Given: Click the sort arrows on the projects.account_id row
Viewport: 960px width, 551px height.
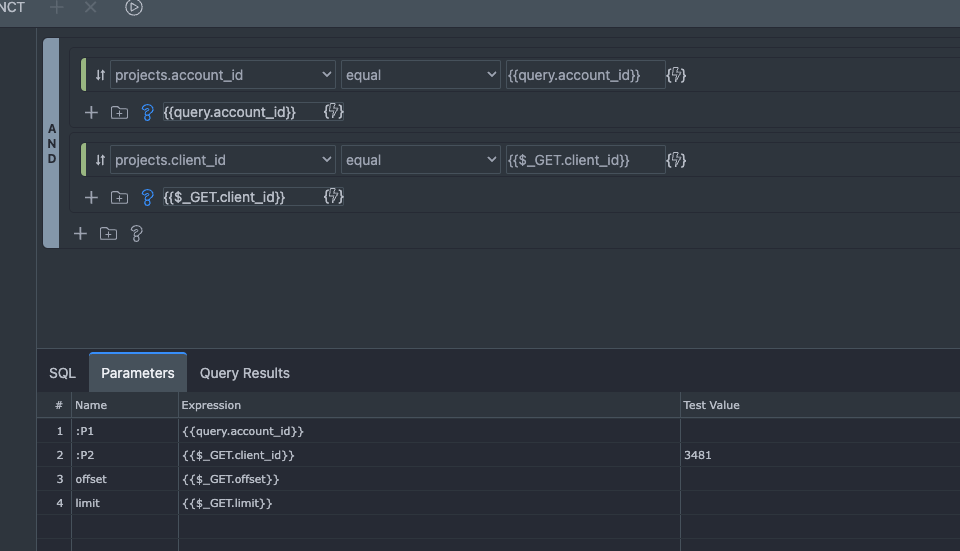Looking at the screenshot, I should [x=100, y=75].
